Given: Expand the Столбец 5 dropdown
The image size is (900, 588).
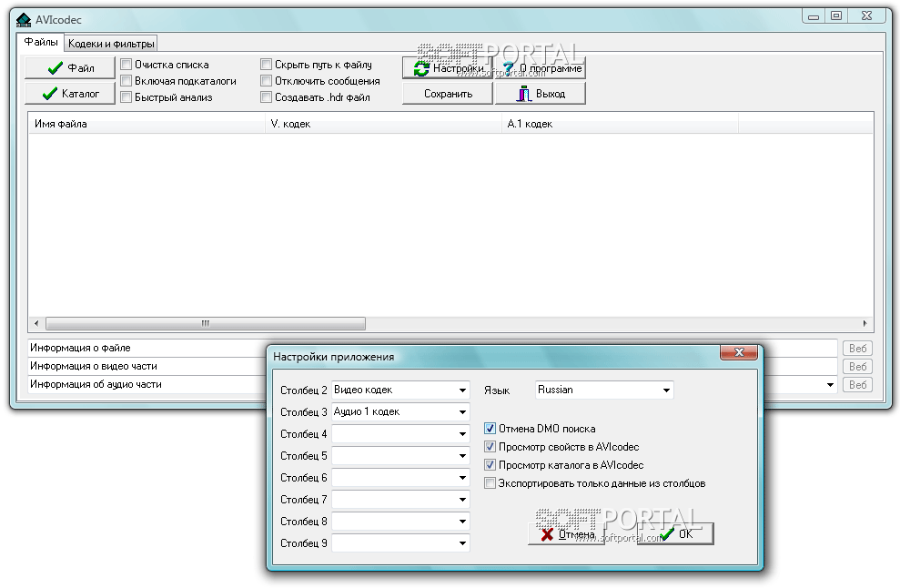Looking at the screenshot, I should [x=462, y=456].
